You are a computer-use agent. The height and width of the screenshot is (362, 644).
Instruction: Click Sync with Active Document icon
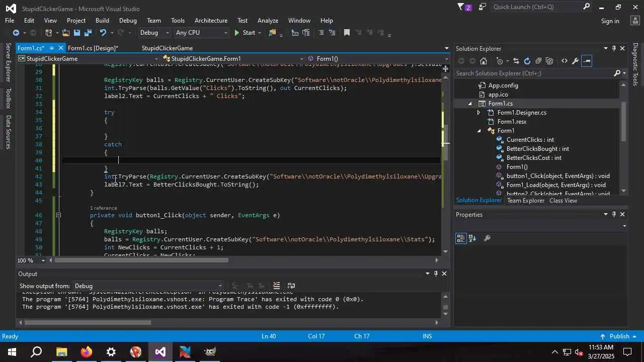coord(516,61)
